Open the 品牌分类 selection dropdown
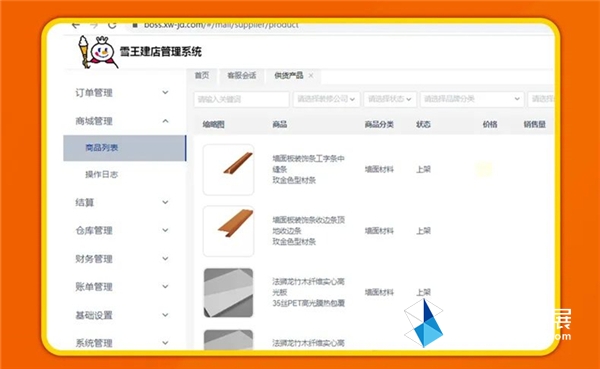Viewport: 600px width, 369px height. pos(472,100)
